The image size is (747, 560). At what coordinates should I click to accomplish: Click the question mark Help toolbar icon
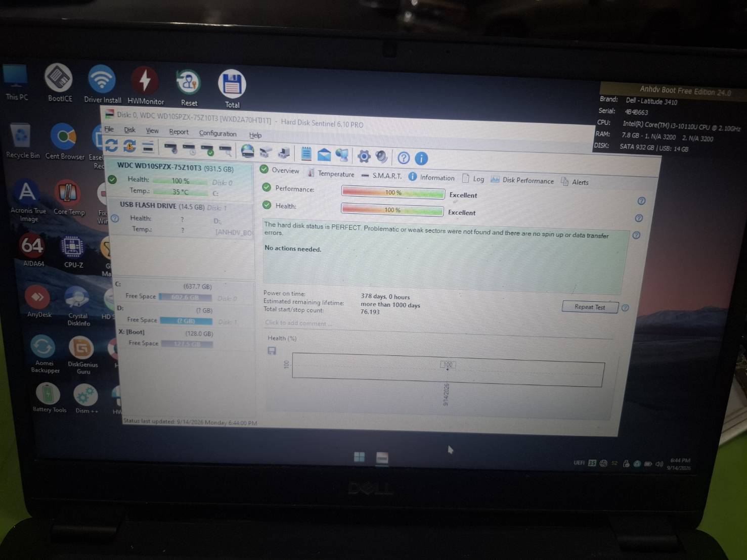click(403, 158)
